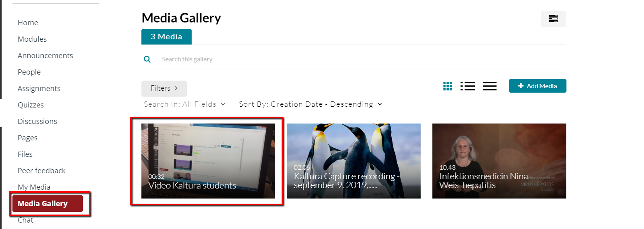Image resolution: width=644 pixels, height=229 pixels.
Task: Open the channel actions menu icon
Action: point(553,19)
